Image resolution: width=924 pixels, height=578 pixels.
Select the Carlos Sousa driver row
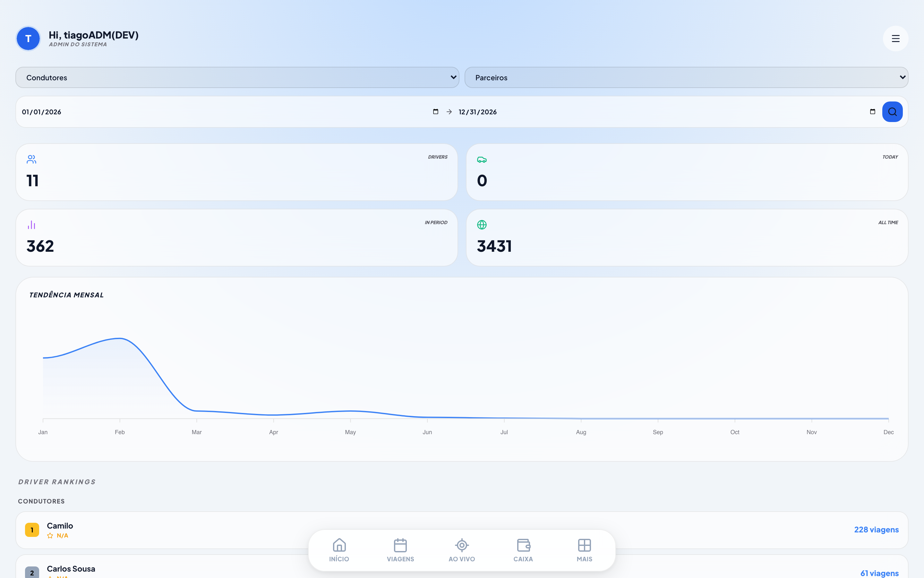(462, 566)
